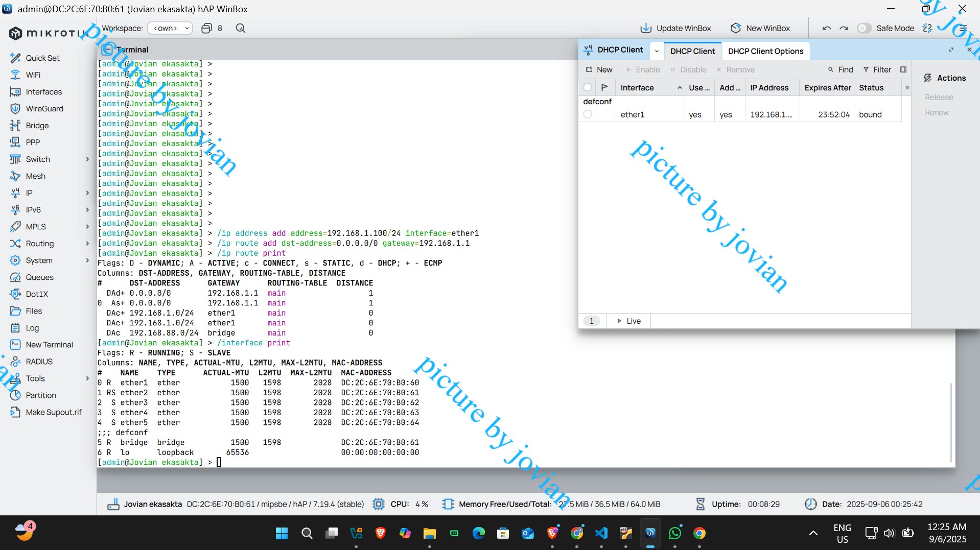Open the Mesh menu item

tap(35, 176)
